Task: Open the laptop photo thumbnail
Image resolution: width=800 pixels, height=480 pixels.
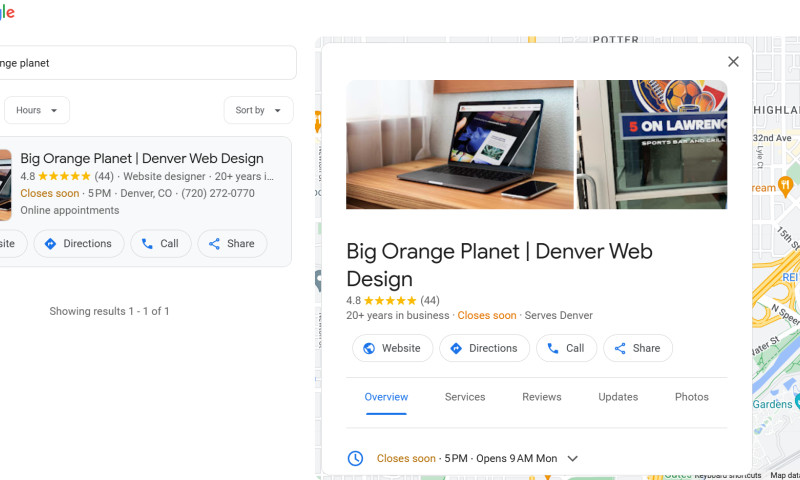Action: [460, 144]
